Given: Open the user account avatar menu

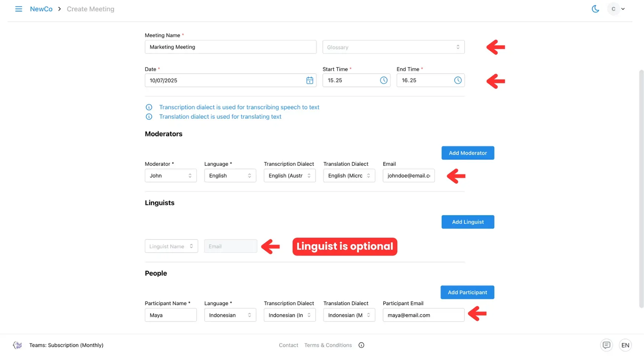Looking at the screenshot, I should pos(616,9).
